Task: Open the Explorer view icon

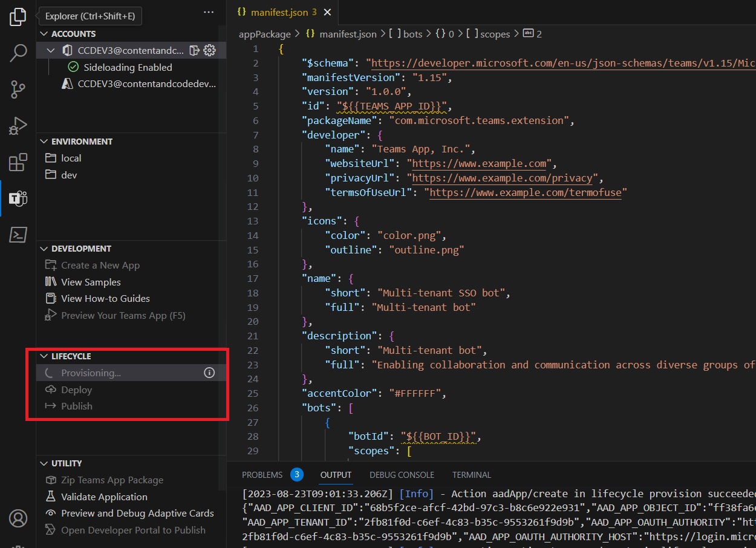Action: click(18, 17)
